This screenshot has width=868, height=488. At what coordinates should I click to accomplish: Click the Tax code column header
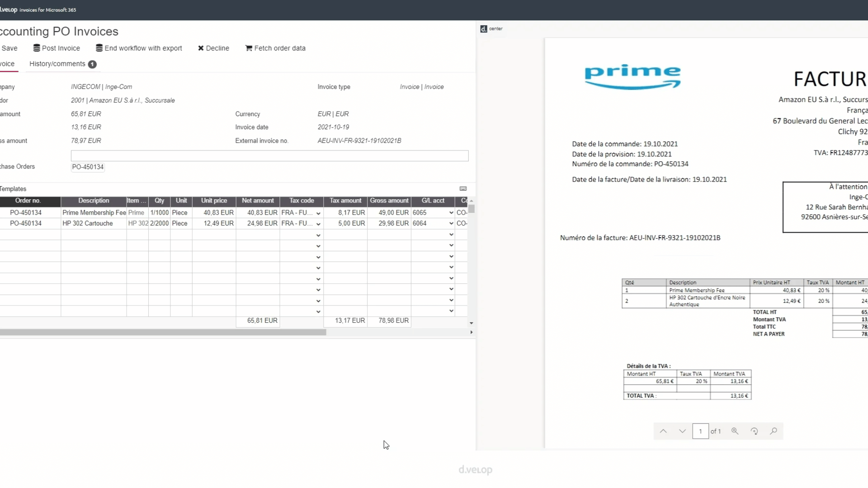(x=302, y=201)
